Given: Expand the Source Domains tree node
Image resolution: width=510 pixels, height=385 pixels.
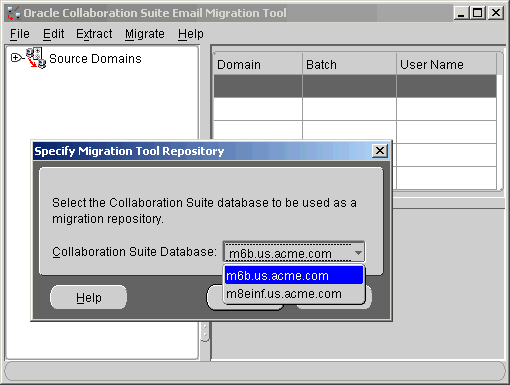Looking at the screenshot, I should coord(15,58).
